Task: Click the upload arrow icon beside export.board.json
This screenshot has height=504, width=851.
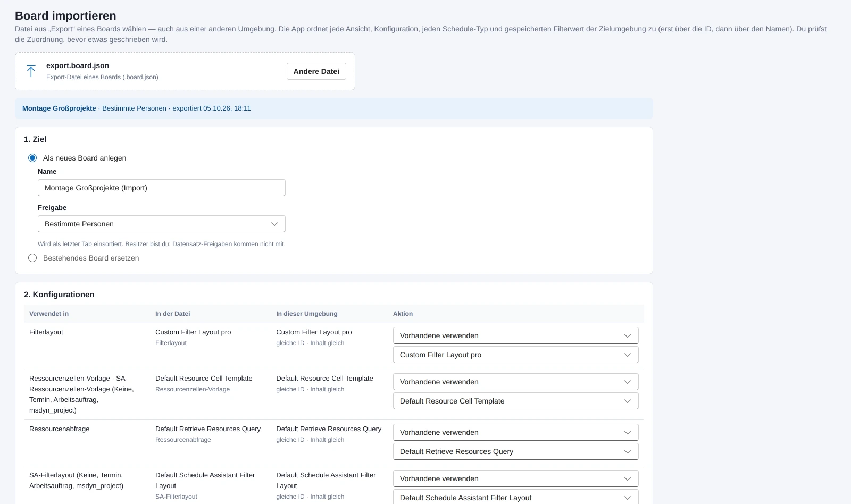Action: point(31,71)
